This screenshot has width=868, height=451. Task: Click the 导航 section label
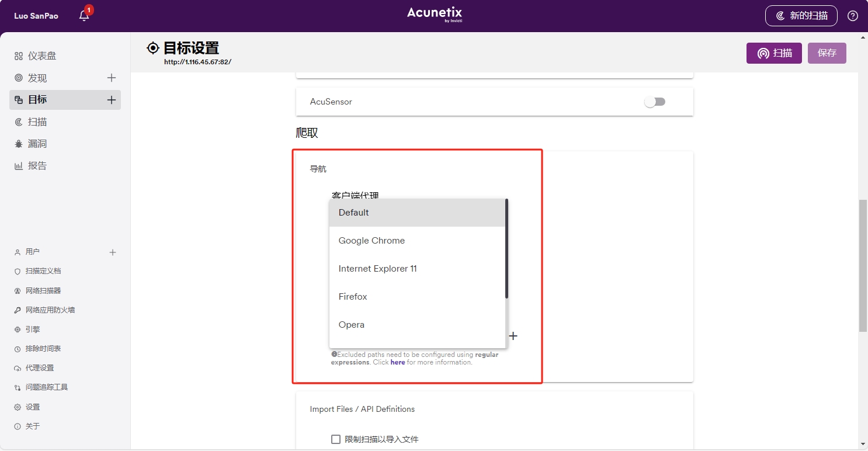coord(318,169)
